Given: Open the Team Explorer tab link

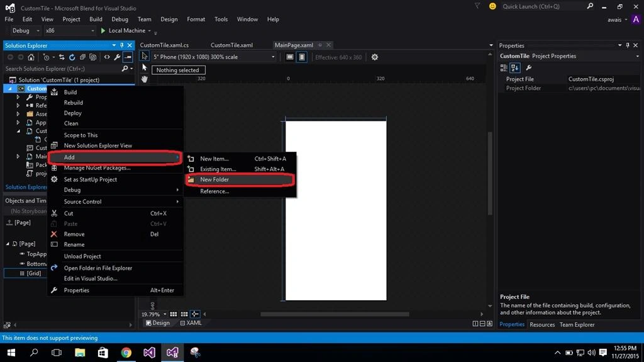Looking at the screenshot, I should [x=577, y=325].
